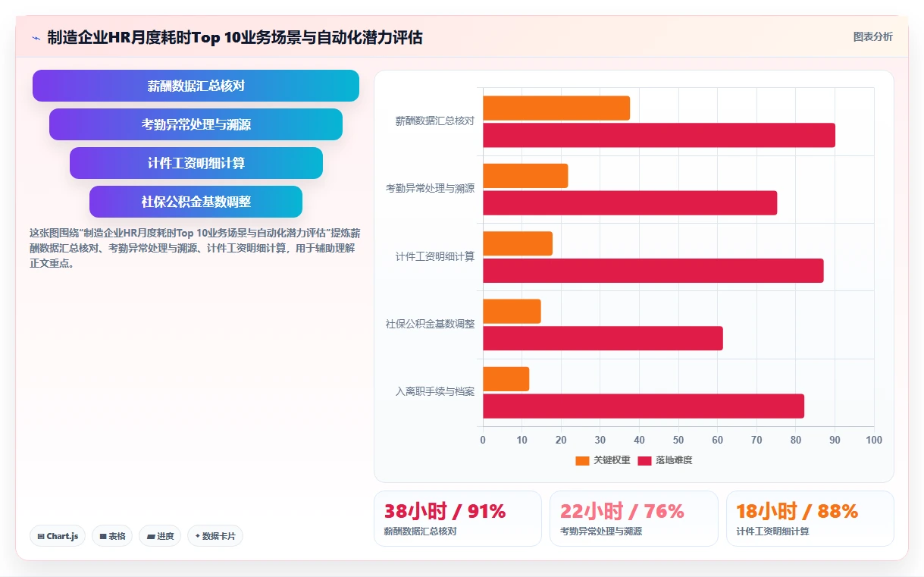The height and width of the screenshot is (577, 924).
Task: Open the 38小时 / 91% data card
Action: point(458,519)
